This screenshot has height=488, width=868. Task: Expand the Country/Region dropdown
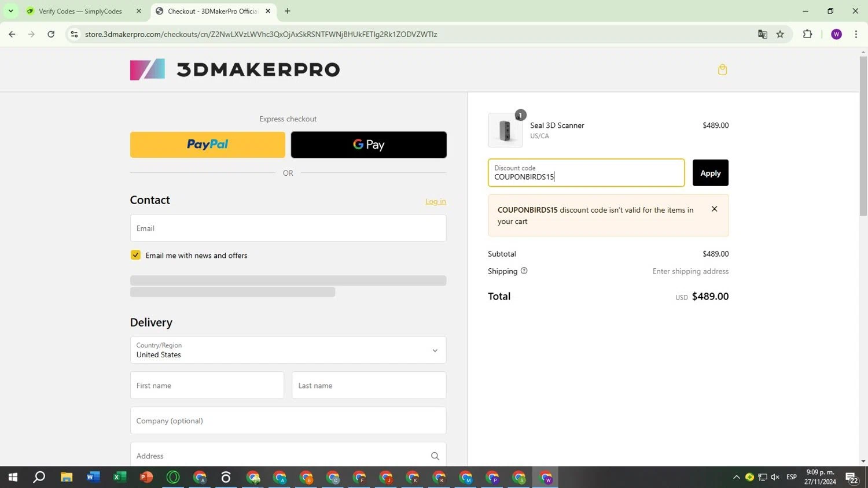click(x=288, y=350)
